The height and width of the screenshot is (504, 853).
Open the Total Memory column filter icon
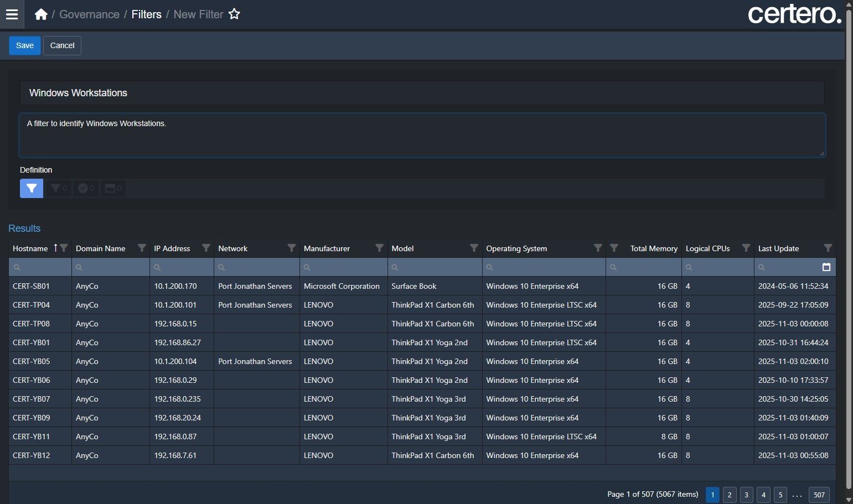pos(614,248)
